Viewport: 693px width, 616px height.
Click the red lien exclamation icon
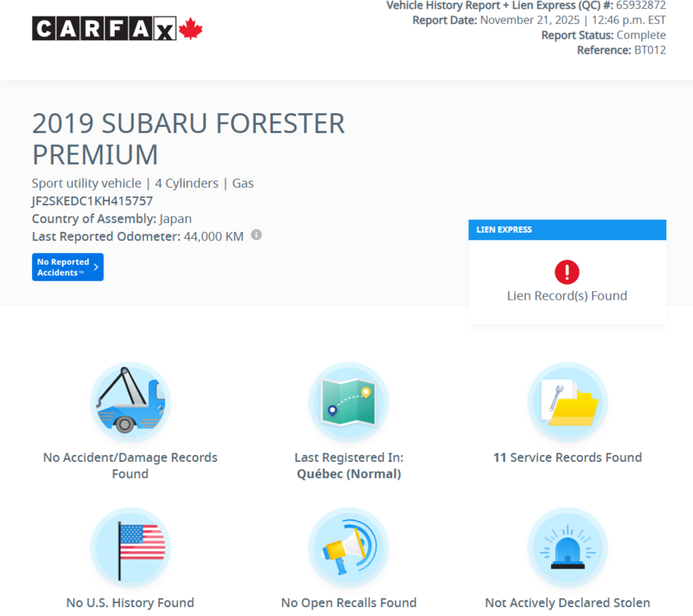567,272
